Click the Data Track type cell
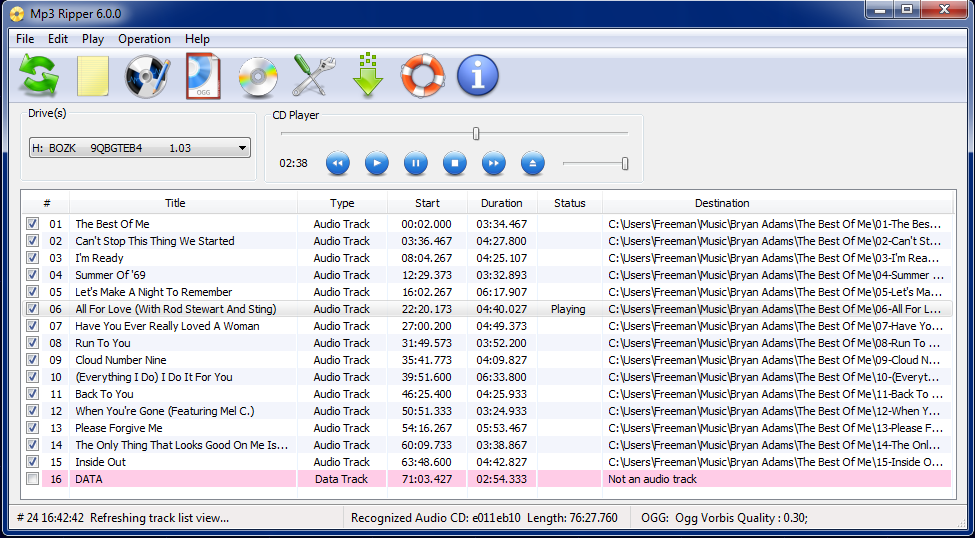975x538 pixels. (x=341, y=479)
